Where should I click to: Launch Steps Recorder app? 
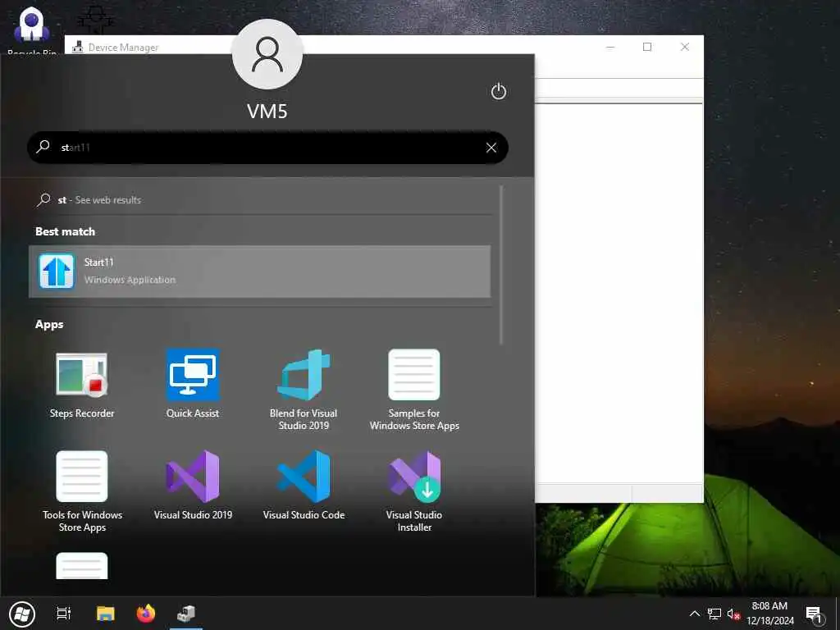click(x=82, y=384)
